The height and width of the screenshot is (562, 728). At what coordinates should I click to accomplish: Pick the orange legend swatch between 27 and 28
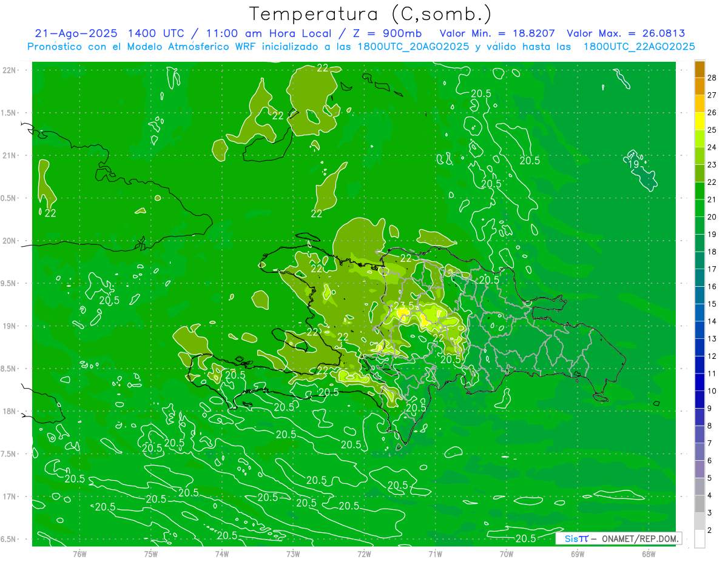click(x=699, y=86)
